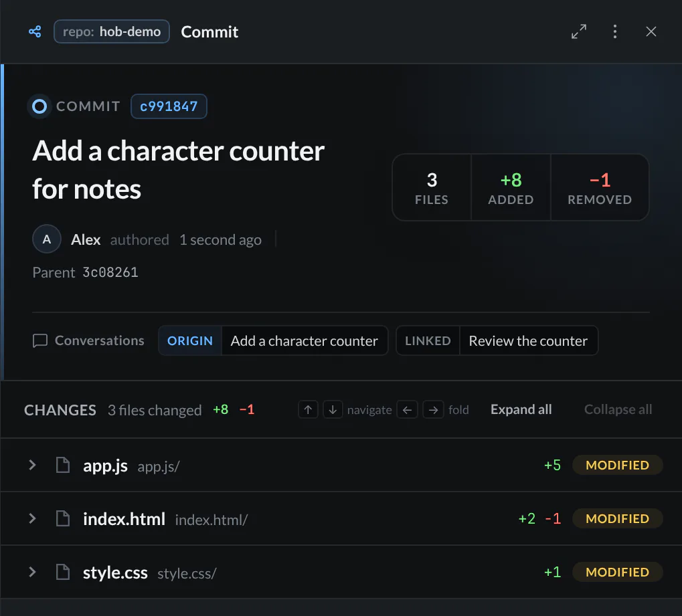Close the Commit panel
The image size is (682, 616).
tap(651, 31)
